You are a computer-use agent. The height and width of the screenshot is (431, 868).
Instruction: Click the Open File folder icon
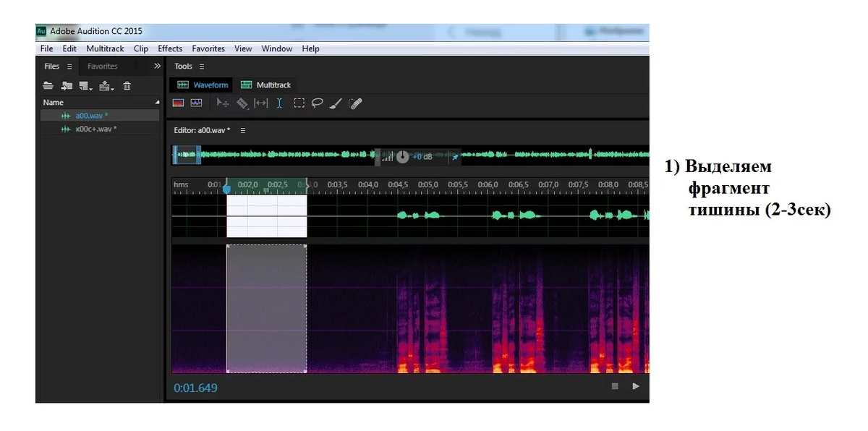(48, 85)
